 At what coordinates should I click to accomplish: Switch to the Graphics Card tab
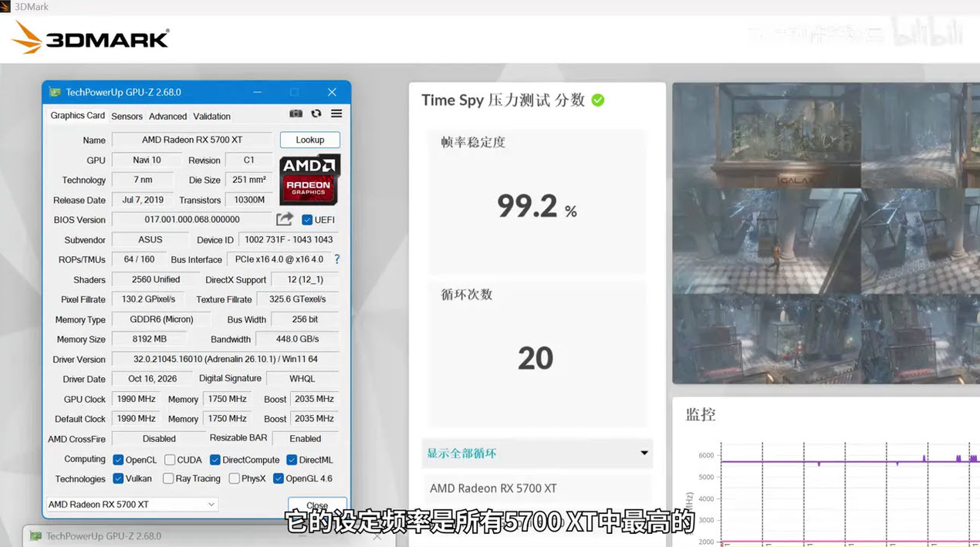tap(77, 116)
